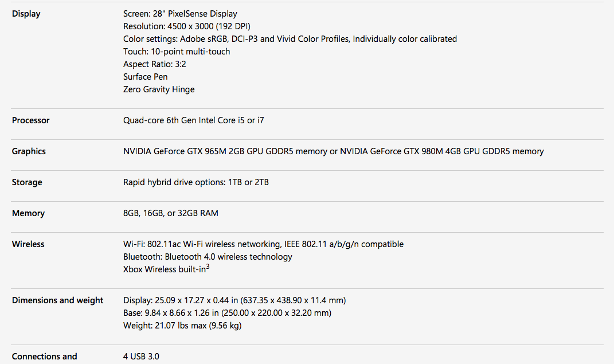
Task: Click the Bluetooth 4.0 wireless technology line
Action: pyautogui.click(x=208, y=257)
